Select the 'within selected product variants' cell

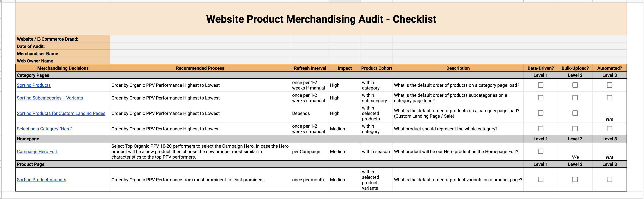[x=377, y=180]
